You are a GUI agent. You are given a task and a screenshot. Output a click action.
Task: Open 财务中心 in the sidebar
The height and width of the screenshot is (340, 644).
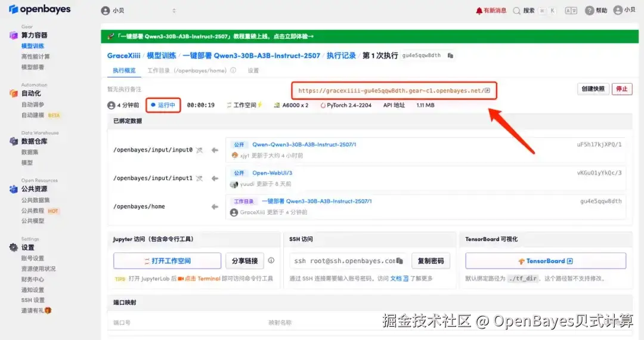tap(33, 280)
